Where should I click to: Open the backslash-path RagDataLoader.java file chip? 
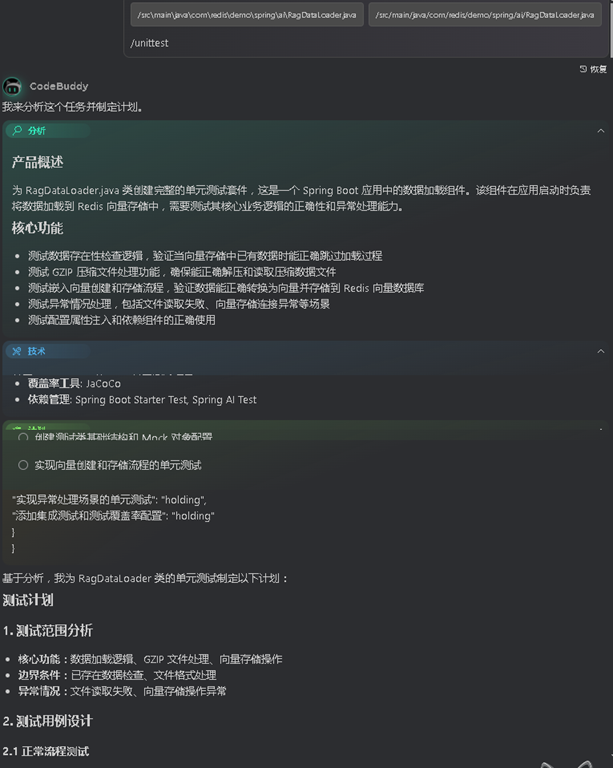(x=247, y=15)
